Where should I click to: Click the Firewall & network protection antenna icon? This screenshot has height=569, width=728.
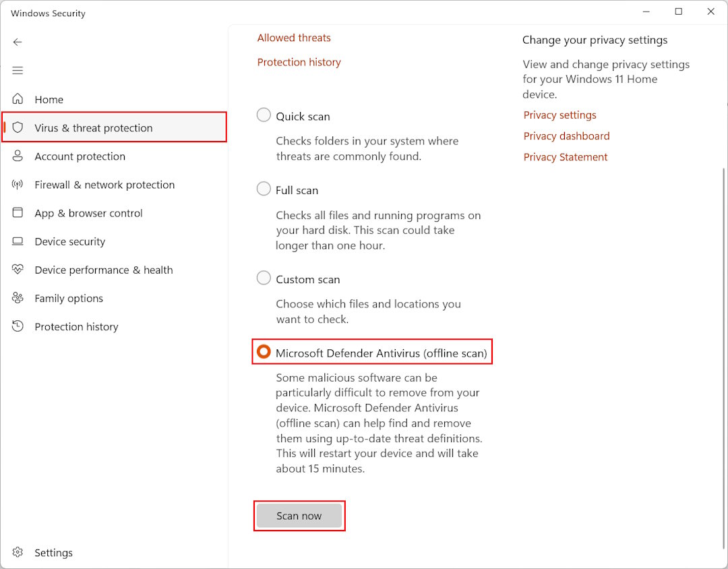point(18,184)
